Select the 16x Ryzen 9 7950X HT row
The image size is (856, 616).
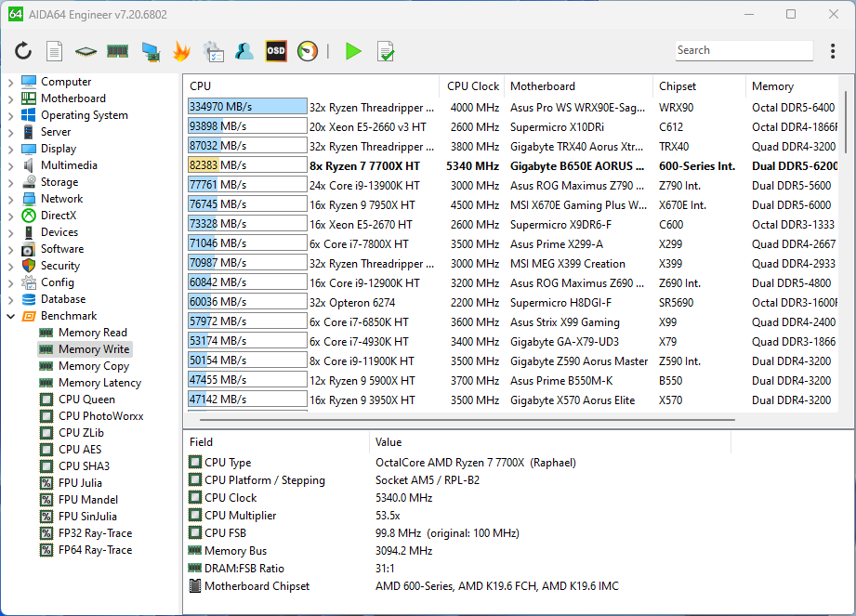point(511,205)
